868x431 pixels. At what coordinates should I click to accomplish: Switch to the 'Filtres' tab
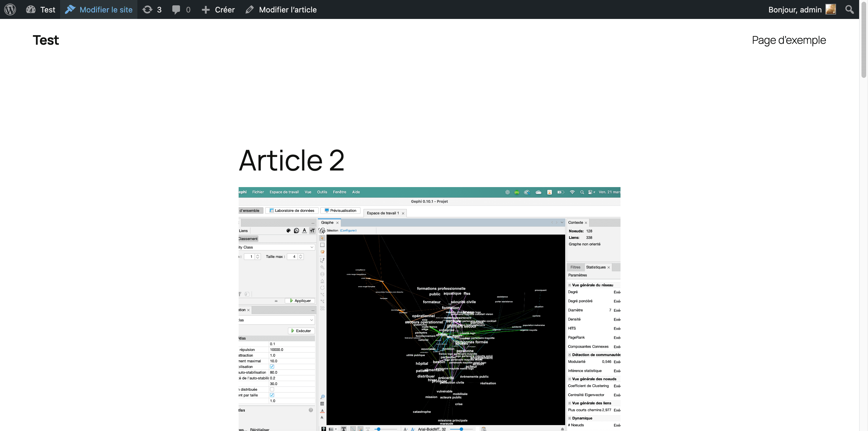(576, 267)
